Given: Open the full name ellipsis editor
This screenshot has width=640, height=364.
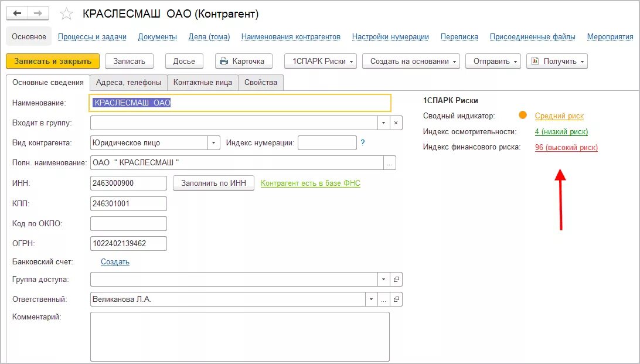Looking at the screenshot, I should pyautogui.click(x=390, y=163).
